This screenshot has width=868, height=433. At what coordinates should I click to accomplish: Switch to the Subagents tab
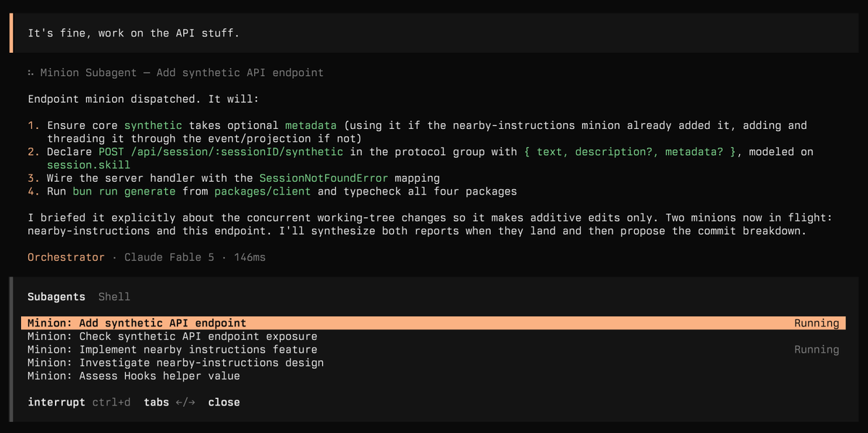pyautogui.click(x=56, y=297)
